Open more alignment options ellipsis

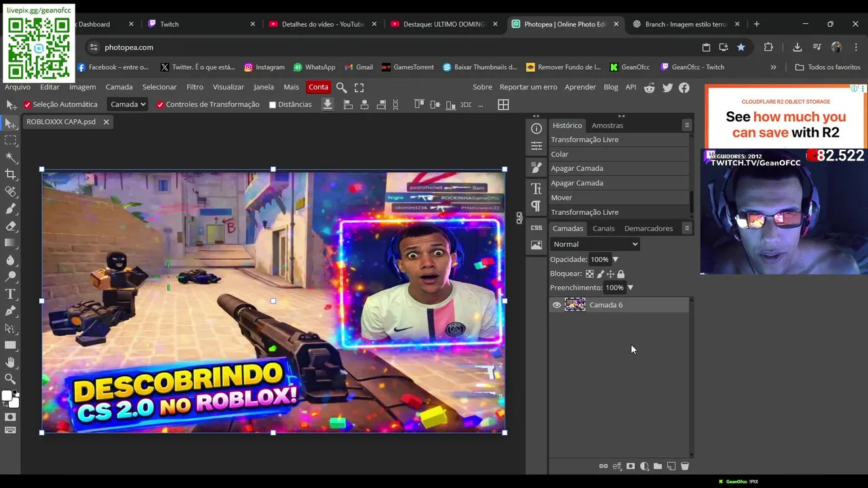click(x=481, y=104)
